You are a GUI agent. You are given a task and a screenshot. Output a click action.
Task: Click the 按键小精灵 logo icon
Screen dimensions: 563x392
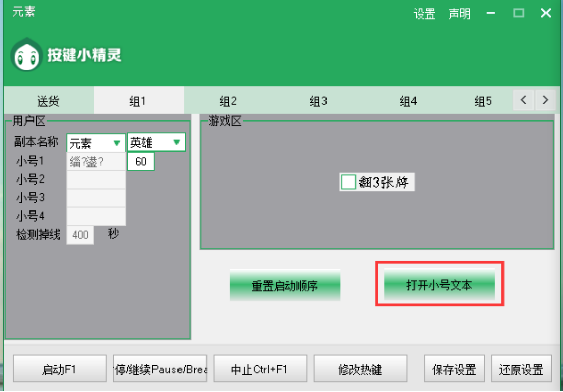pos(26,55)
